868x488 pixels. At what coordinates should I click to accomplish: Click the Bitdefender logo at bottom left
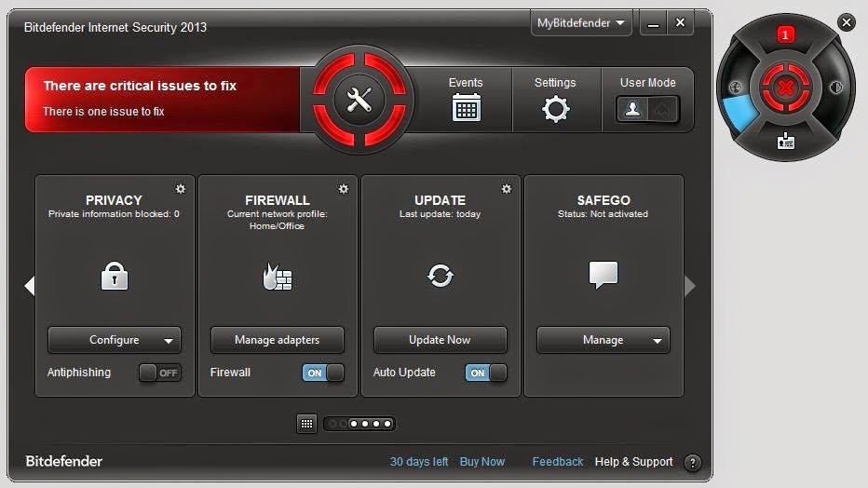pyautogui.click(x=63, y=461)
